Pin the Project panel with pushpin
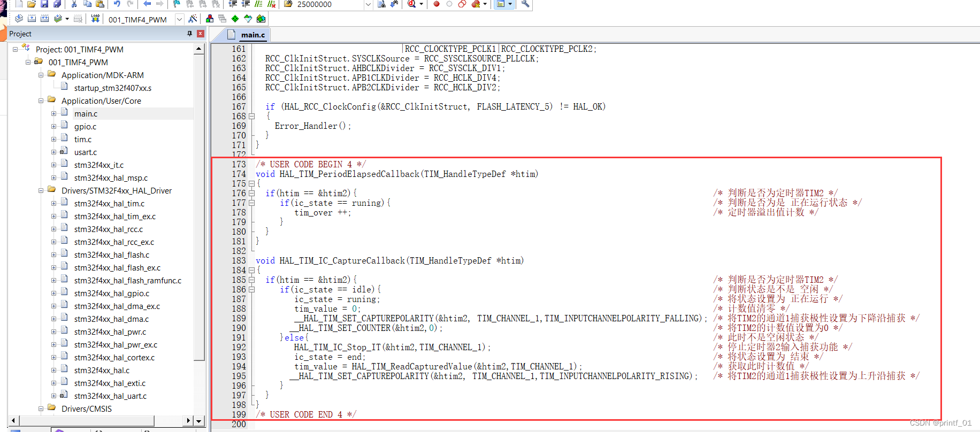This screenshot has width=980, height=432. pos(189,34)
